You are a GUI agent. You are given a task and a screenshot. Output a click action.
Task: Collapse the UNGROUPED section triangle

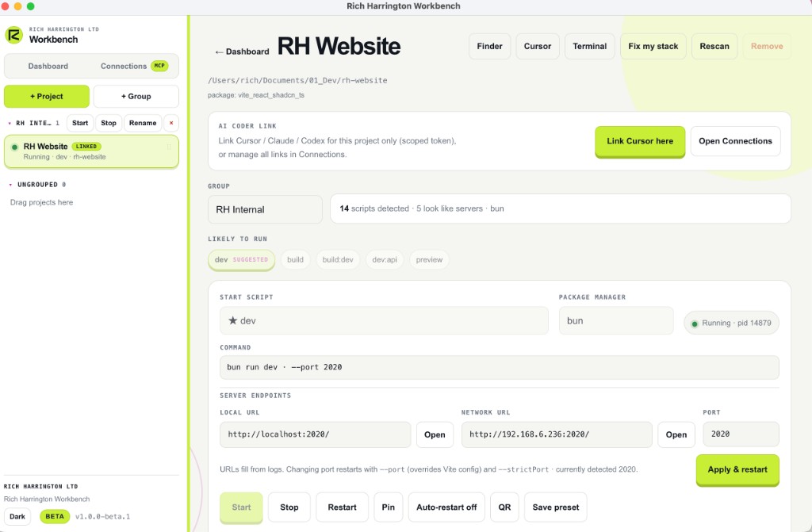10,185
